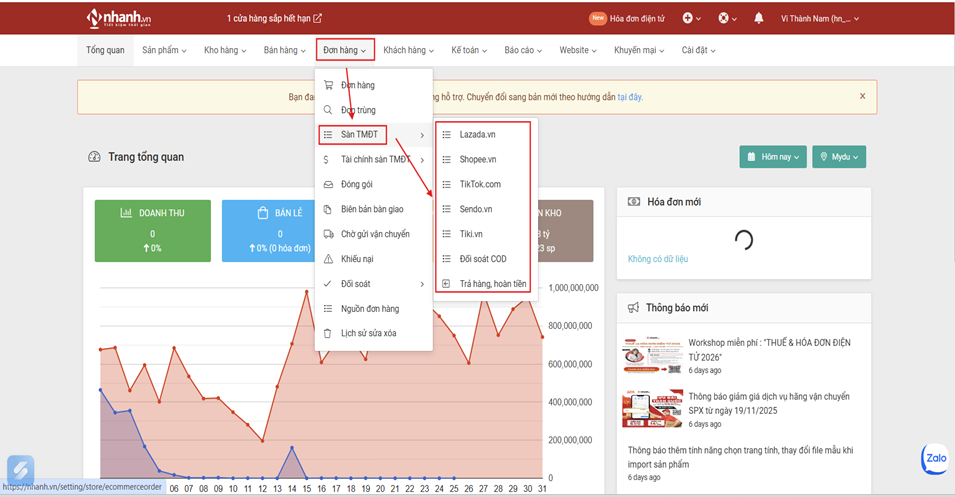
Task: Open the Workshop miễn phí announcement
Action: point(769,350)
